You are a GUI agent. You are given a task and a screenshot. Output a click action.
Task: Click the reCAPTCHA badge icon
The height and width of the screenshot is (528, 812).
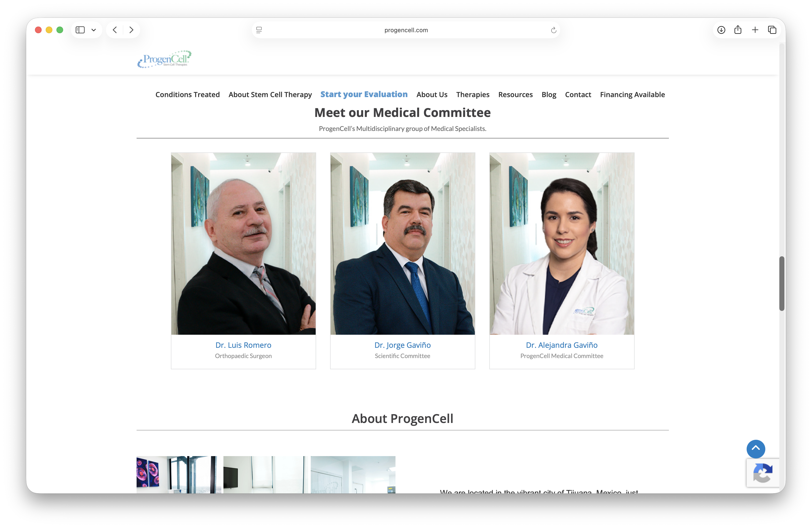[x=763, y=473]
